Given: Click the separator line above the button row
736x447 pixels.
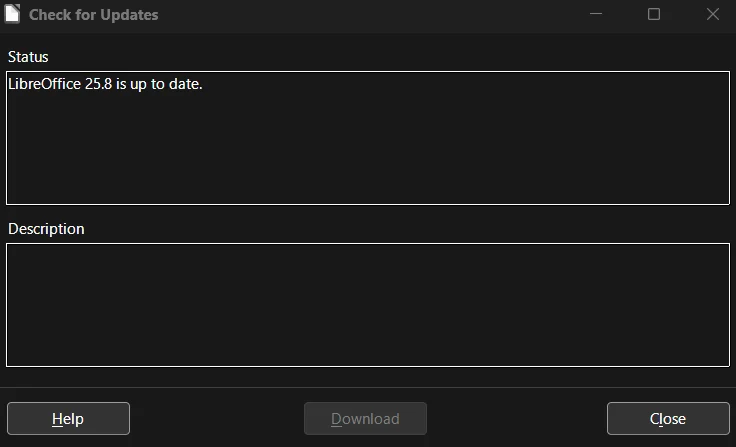Looking at the screenshot, I should [x=368, y=387].
